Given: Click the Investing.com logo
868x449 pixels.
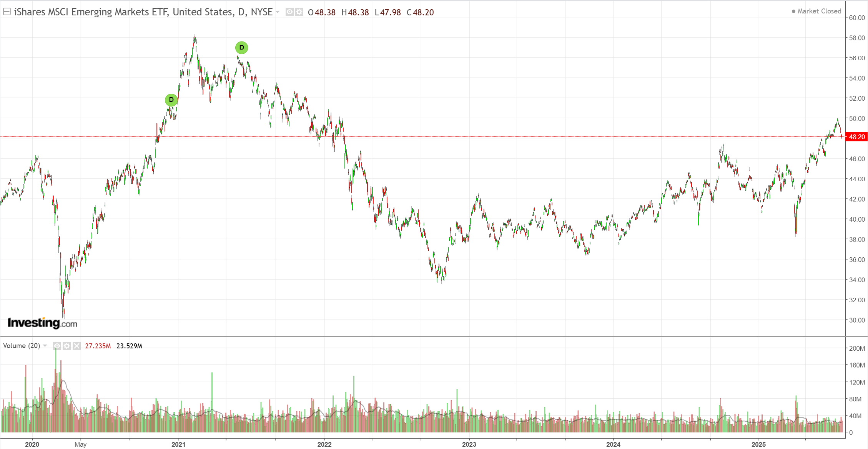Looking at the screenshot, I should [x=42, y=323].
